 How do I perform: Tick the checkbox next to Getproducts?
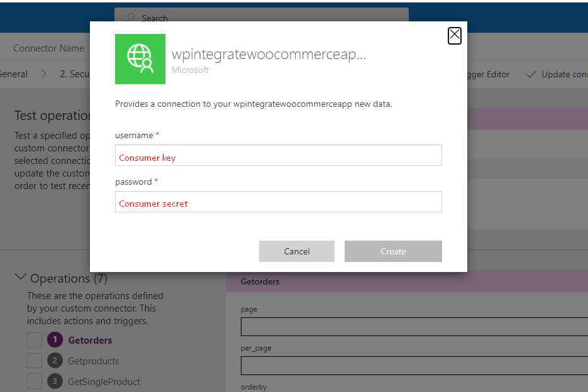pos(35,361)
